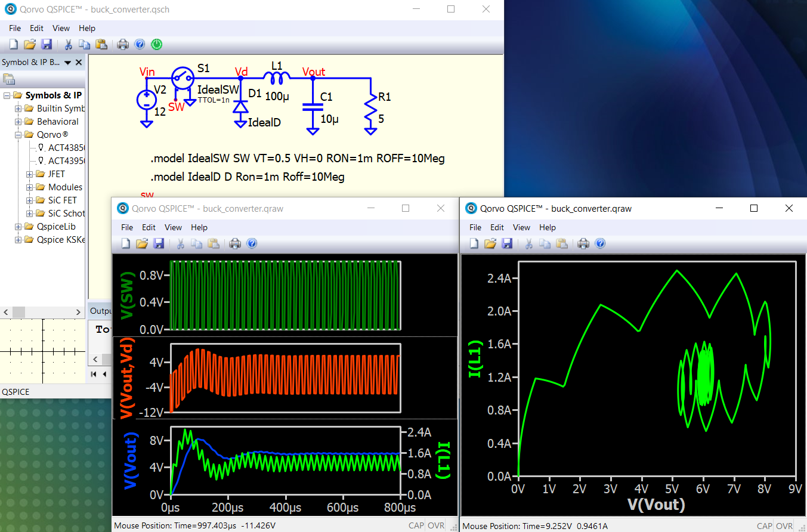
Task: Click Cut icon in left waveform window toolbar
Action: click(180, 243)
